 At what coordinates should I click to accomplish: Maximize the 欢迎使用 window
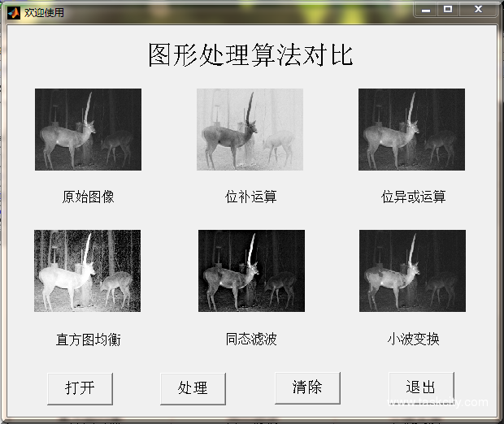(448, 9)
